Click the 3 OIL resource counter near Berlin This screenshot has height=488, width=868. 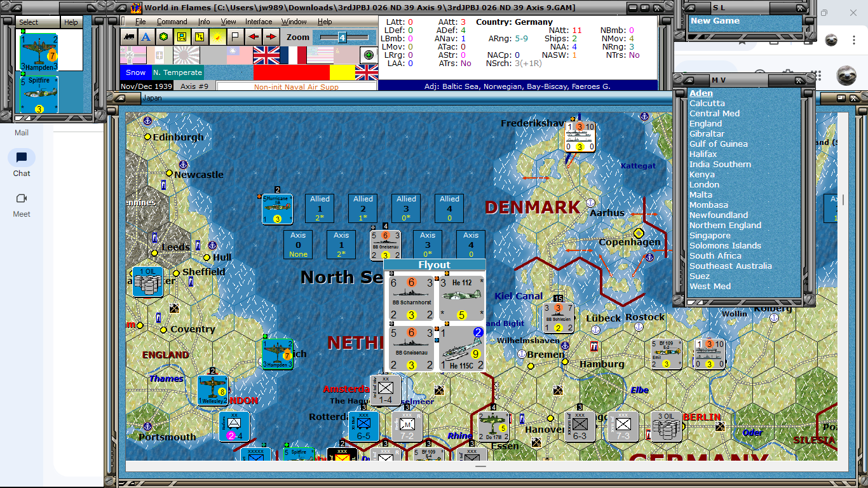(x=666, y=427)
